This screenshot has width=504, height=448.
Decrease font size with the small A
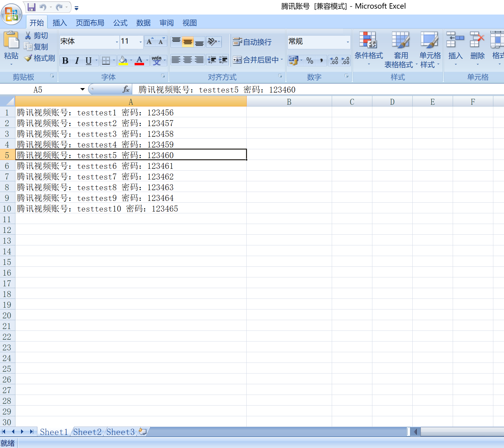click(161, 42)
